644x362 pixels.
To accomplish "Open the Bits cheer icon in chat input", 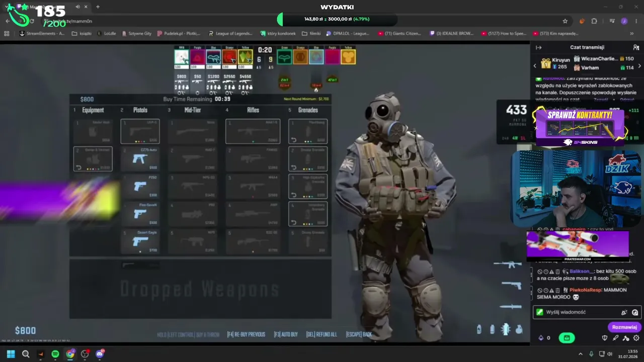I will point(624,312).
